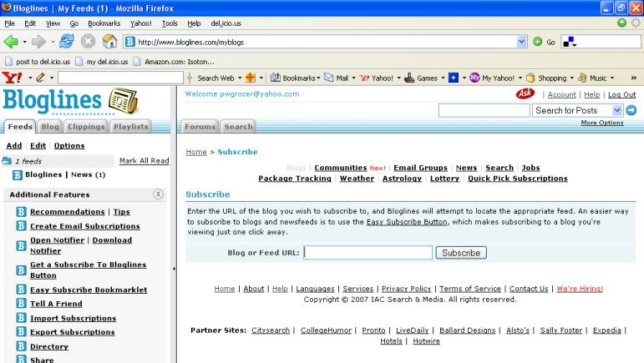Click the del.icio.us search engine icon
The width and height of the screenshot is (644, 363).
click(569, 42)
